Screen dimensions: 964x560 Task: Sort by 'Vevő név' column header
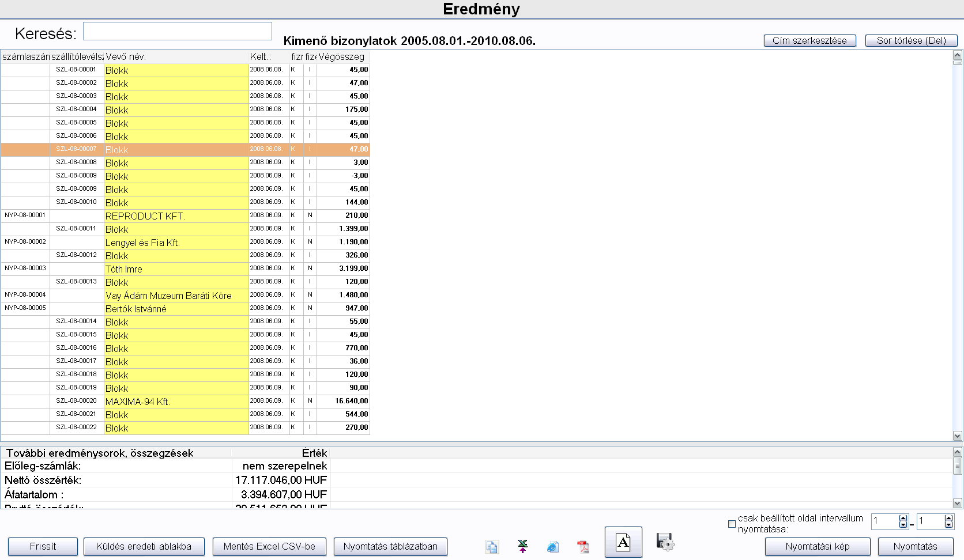coord(176,56)
